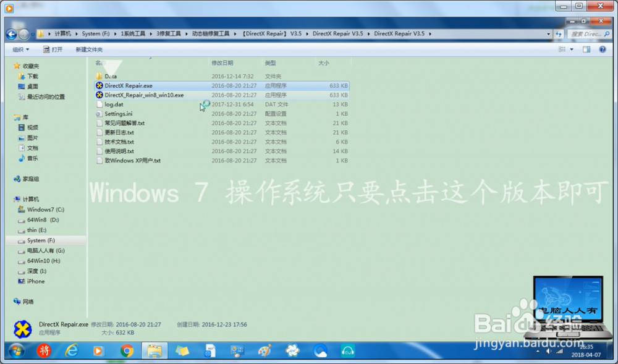Open 桌面 in favorites

pyautogui.click(x=28, y=87)
